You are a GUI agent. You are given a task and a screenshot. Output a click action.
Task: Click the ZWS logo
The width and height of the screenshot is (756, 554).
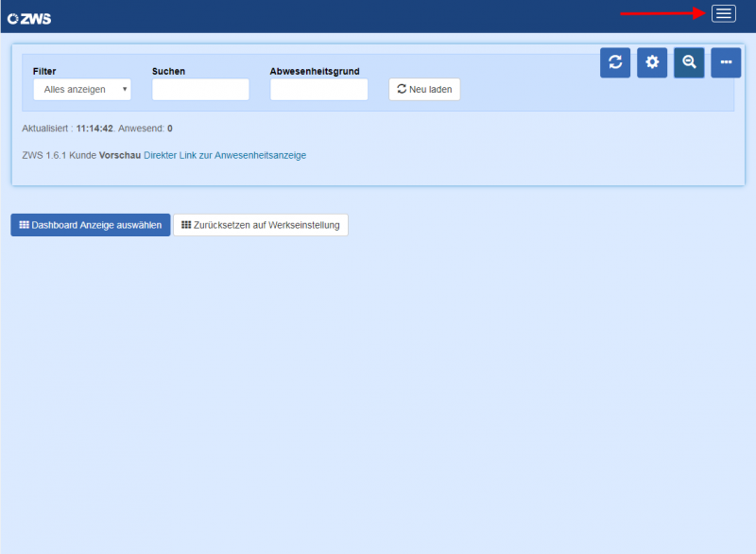click(29, 19)
